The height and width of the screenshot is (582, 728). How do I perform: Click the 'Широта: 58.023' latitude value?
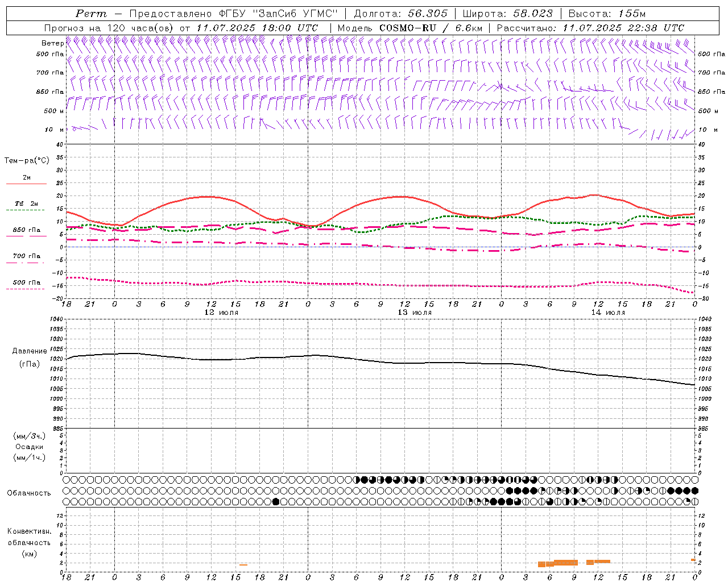(507, 14)
